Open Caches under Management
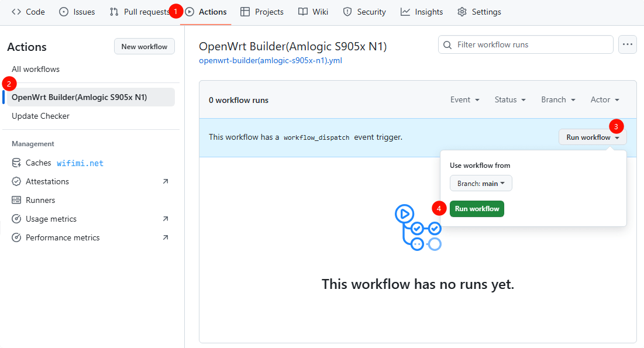 pyautogui.click(x=38, y=163)
